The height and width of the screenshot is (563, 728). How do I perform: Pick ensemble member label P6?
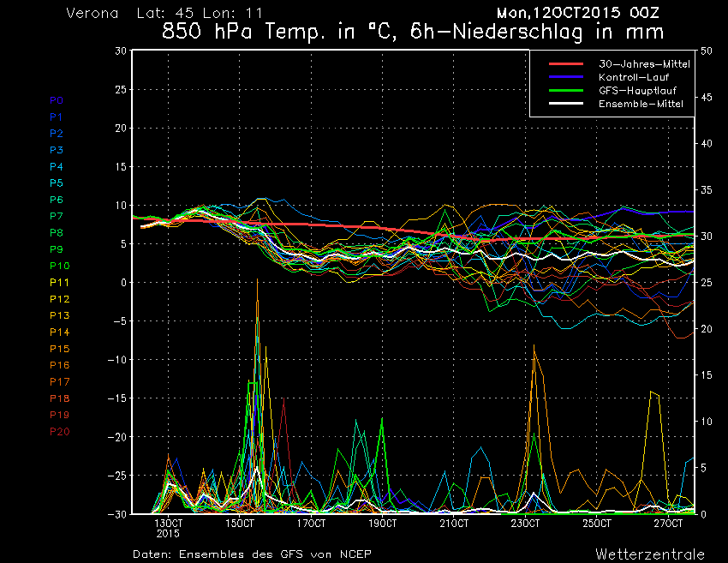pos(57,200)
